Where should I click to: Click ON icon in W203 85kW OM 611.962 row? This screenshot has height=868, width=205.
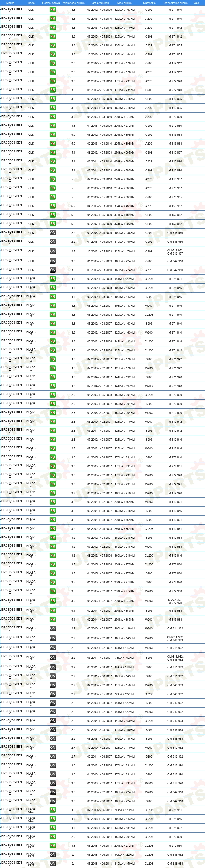pyautogui.click(x=52, y=648)
